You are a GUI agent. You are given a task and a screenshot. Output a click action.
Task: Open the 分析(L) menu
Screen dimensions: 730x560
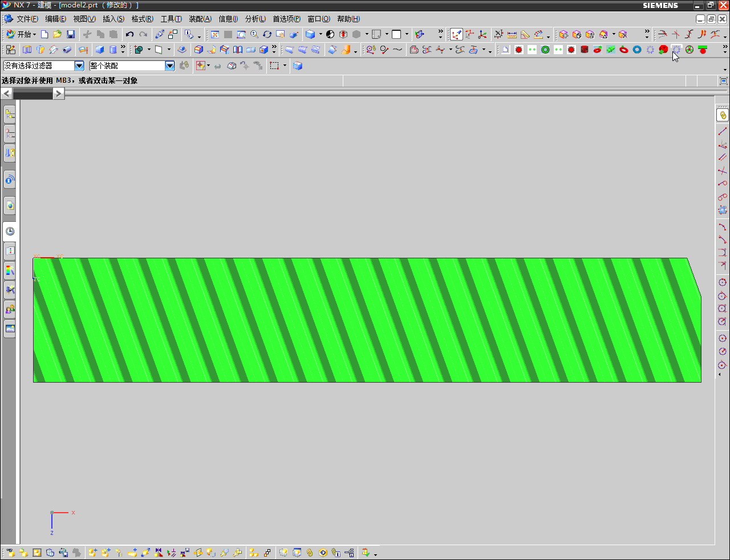(255, 19)
